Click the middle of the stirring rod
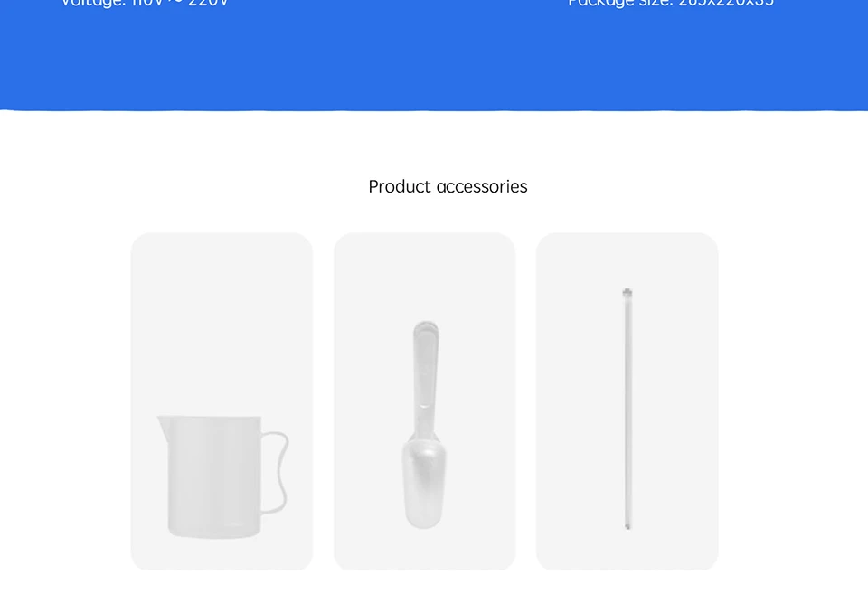 pos(627,410)
